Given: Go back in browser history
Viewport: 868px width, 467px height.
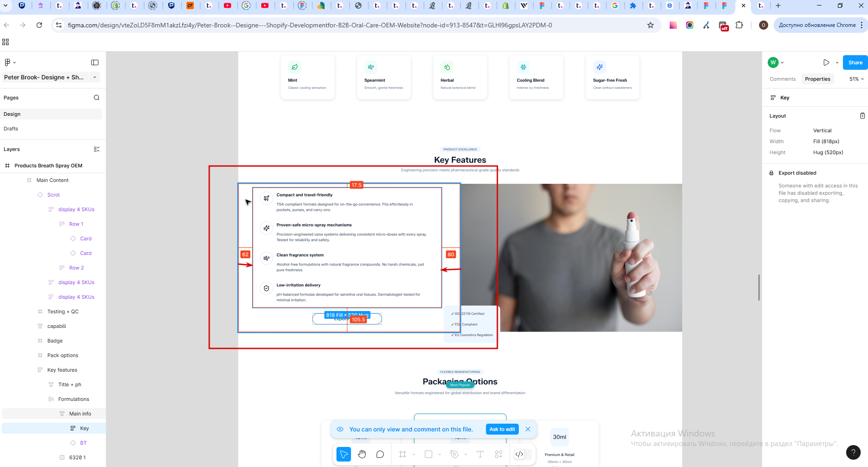Looking at the screenshot, I should 6,25.
